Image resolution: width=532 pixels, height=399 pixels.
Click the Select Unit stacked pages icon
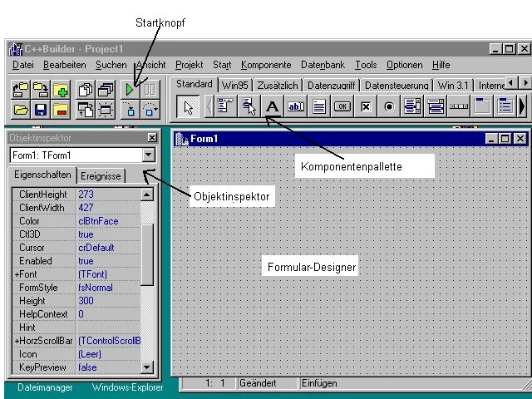click(86, 90)
